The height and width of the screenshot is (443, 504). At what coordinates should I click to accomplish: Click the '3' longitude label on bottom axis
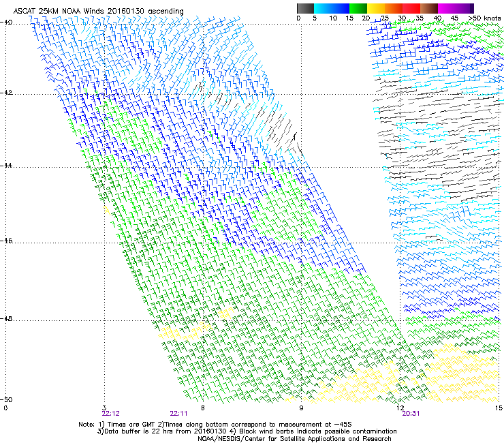click(104, 408)
